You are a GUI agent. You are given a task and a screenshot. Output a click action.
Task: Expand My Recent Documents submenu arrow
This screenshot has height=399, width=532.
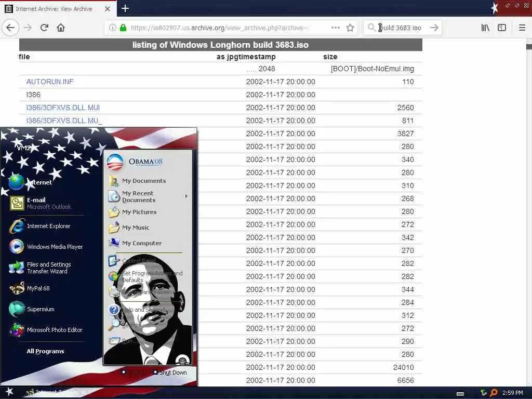click(187, 196)
